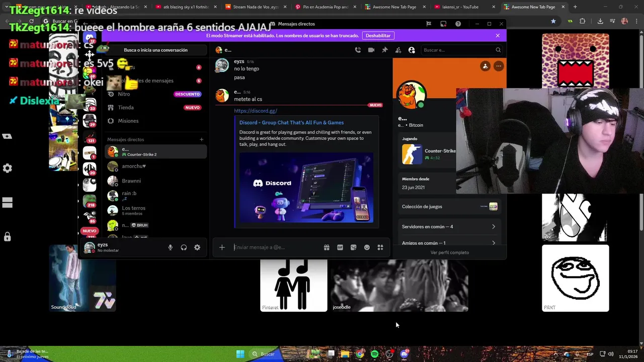Create a new direct message with plus
Screen dimensions: 644x362
tap(201, 139)
